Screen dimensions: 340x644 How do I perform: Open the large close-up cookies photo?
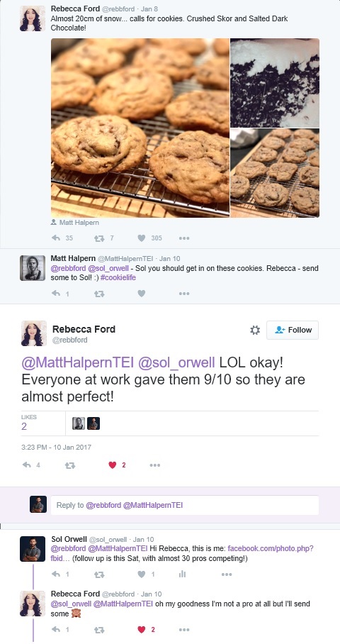[x=140, y=128]
